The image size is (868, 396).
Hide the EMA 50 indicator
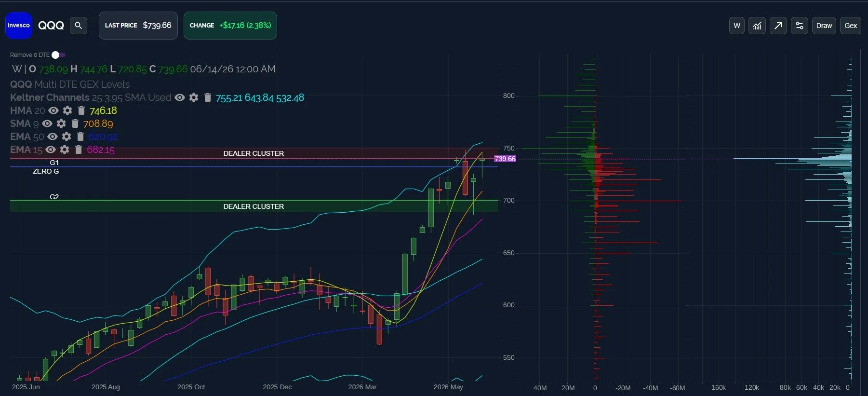pyautogui.click(x=53, y=137)
